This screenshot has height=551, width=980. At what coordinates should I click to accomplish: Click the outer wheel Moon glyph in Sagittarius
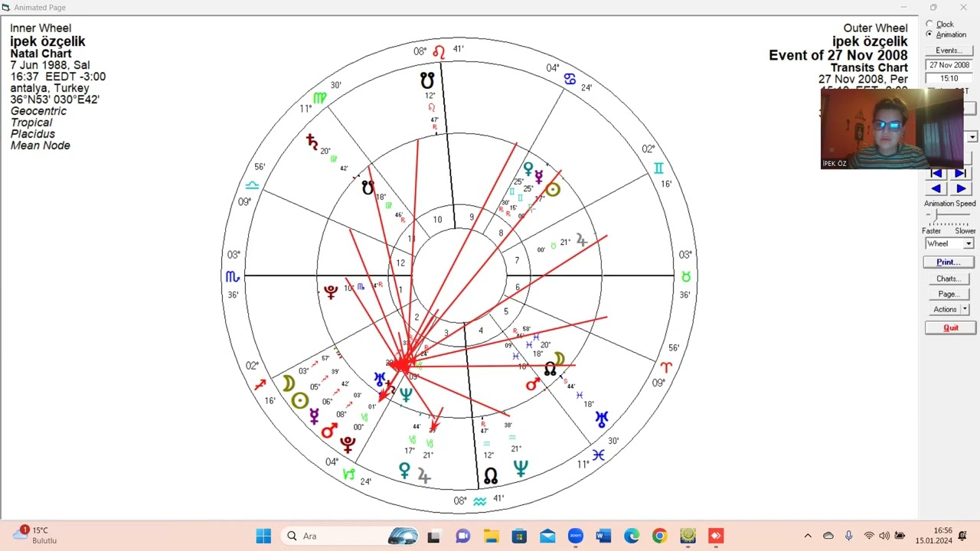(289, 383)
